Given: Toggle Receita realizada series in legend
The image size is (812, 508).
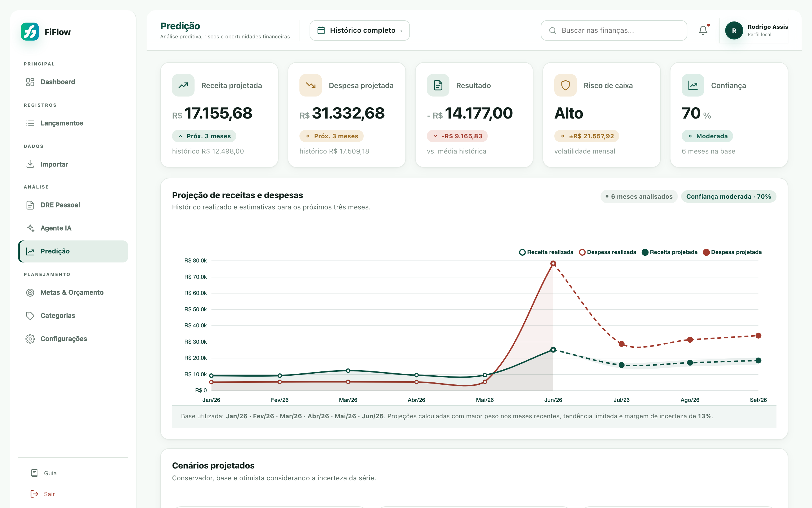Looking at the screenshot, I should (x=546, y=252).
